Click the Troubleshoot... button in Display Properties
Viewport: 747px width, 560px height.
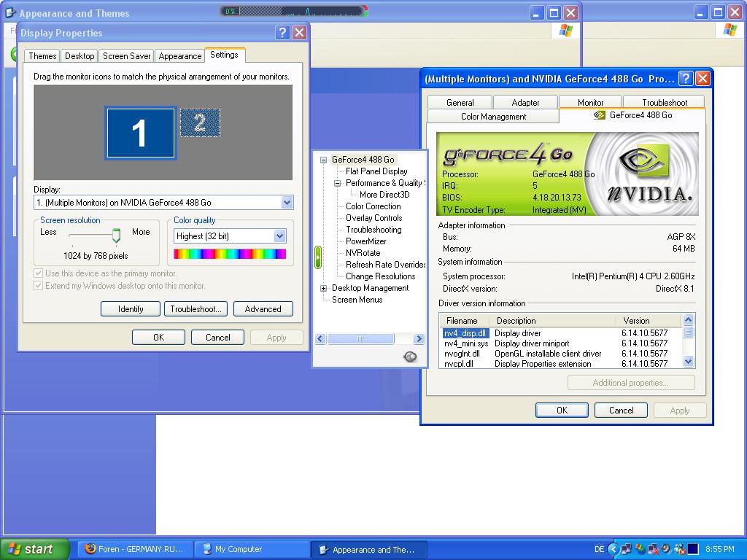click(x=196, y=308)
